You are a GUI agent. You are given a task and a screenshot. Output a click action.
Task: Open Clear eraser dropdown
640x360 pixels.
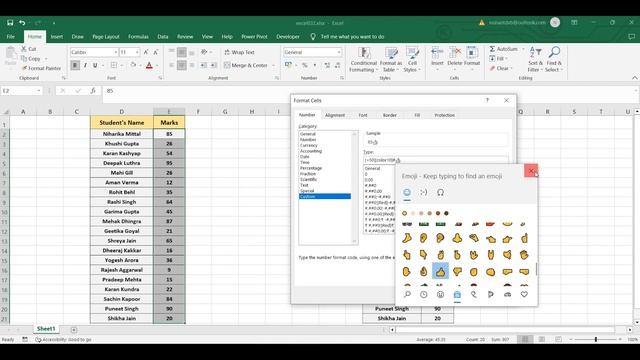point(500,68)
